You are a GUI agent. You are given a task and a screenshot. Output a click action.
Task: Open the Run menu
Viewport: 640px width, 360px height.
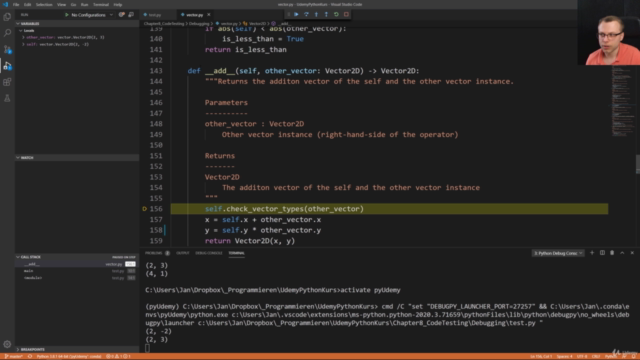coord(84,4)
